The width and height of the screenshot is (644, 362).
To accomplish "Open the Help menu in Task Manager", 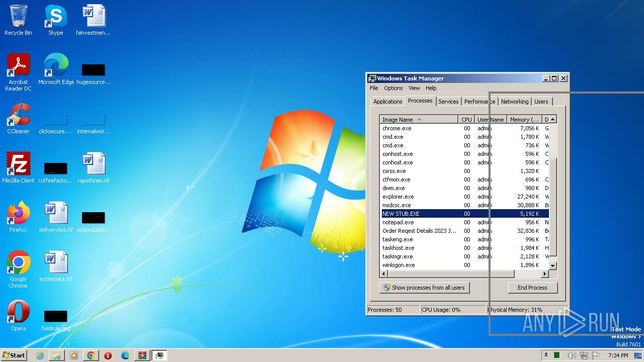I will coord(431,88).
